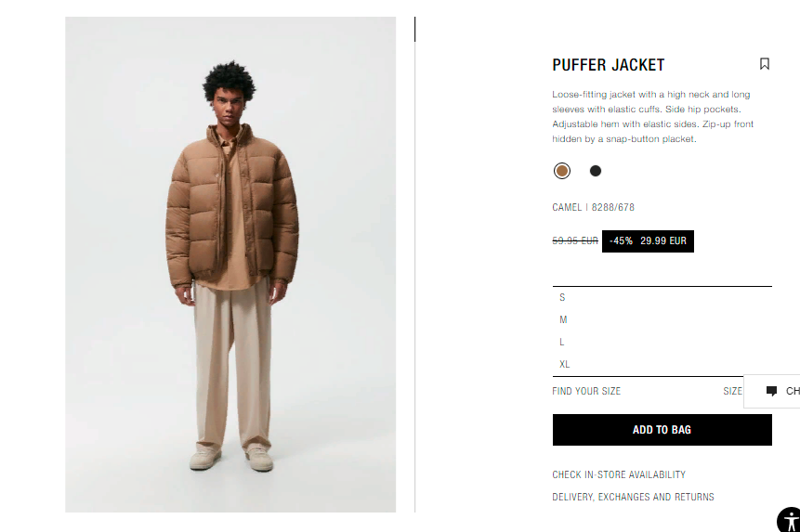Click the -45% 29.99 EUR price badge
Screen dimensions: 800x532
point(648,241)
